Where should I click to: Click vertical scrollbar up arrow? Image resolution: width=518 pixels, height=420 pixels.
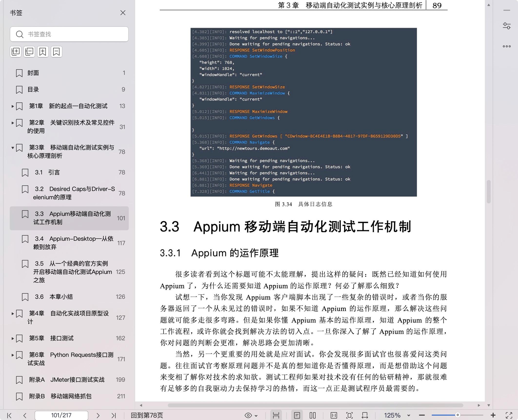(x=489, y=5)
